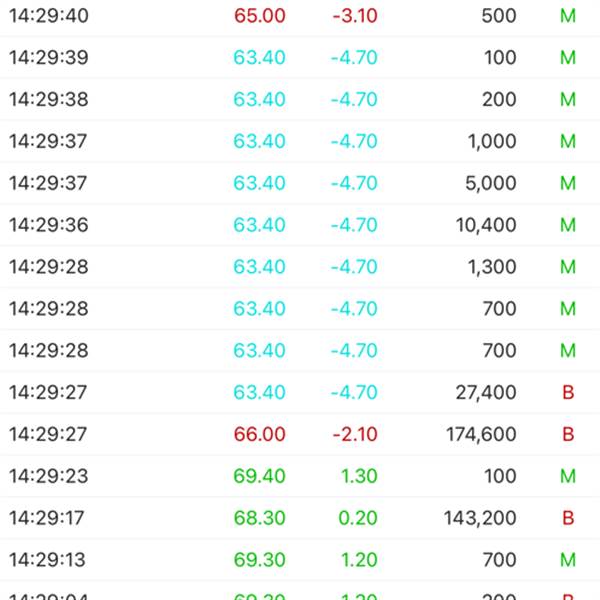Select the 1,000 volume trade
This screenshot has width=600, height=600.
click(x=492, y=142)
